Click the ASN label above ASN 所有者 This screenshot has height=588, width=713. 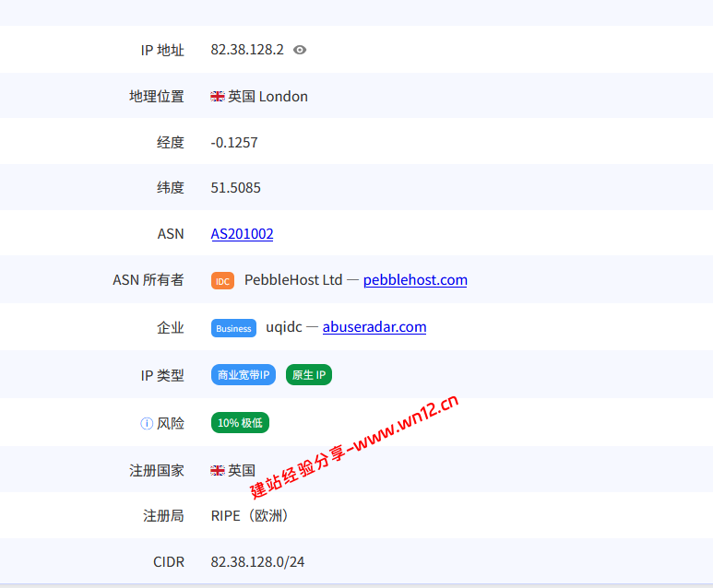171,233
